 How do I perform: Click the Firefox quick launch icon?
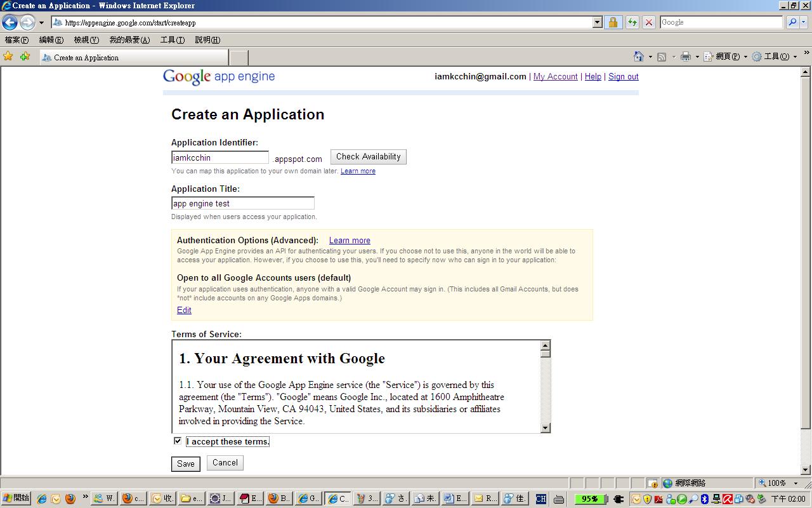tap(70, 498)
